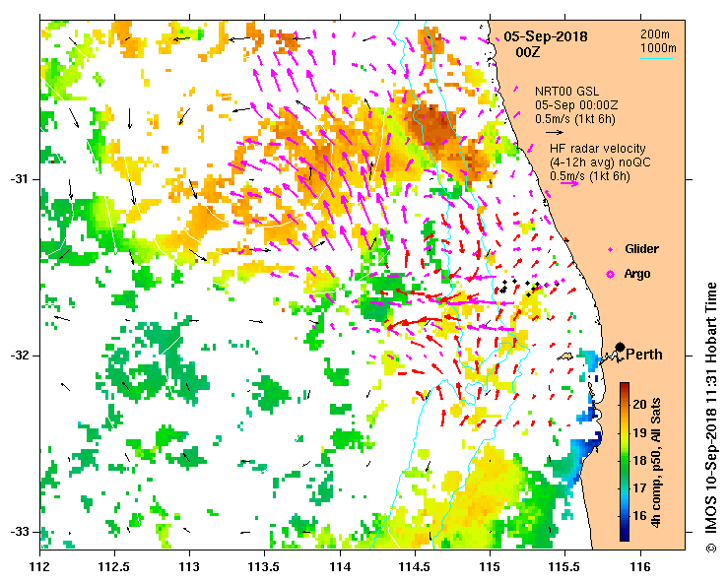
Task: Click the 114 longitude axis label
Action: [340, 567]
